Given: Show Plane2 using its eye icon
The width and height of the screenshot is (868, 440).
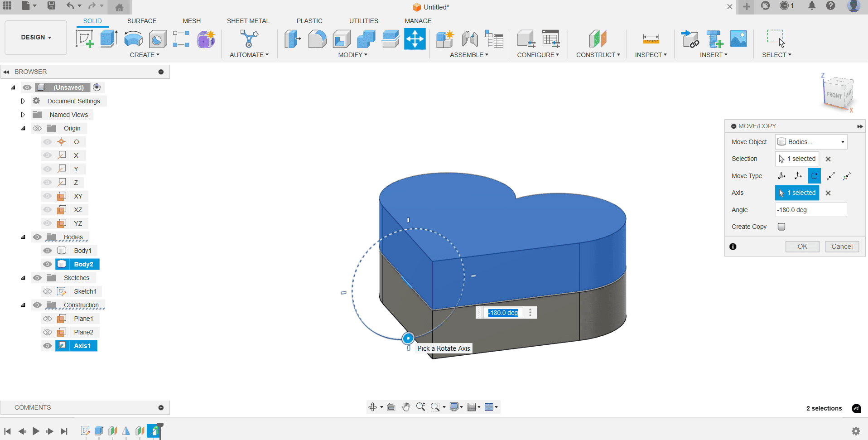Looking at the screenshot, I should [48, 332].
